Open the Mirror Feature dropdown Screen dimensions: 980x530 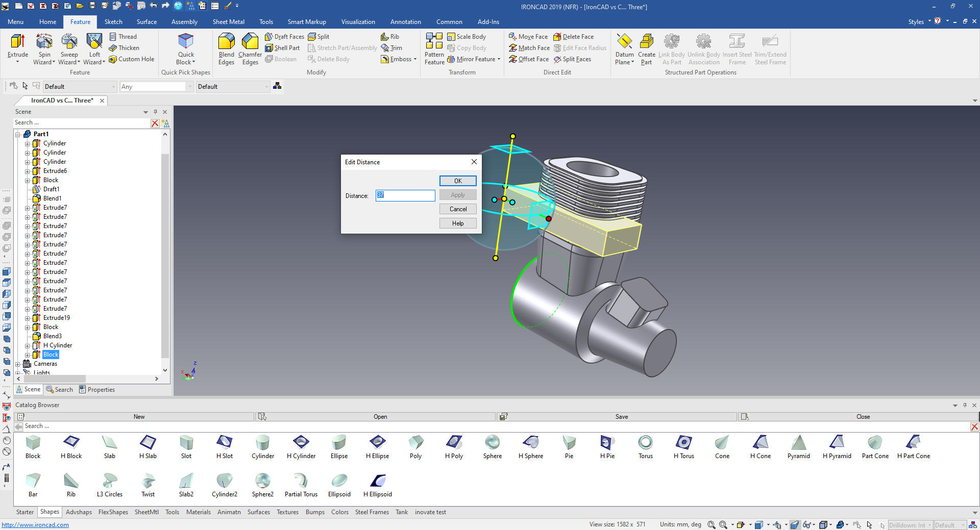[x=499, y=59]
